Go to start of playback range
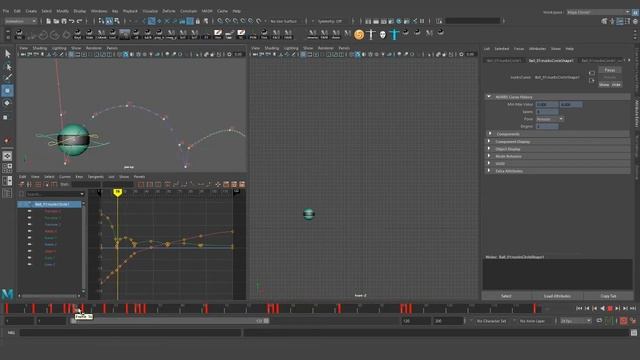 (579, 309)
